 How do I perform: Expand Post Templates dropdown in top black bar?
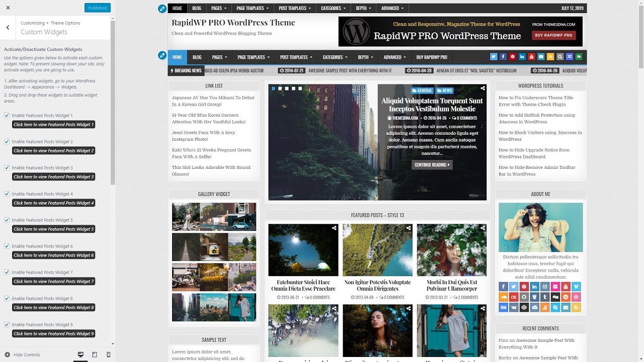click(x=295, y=8)
